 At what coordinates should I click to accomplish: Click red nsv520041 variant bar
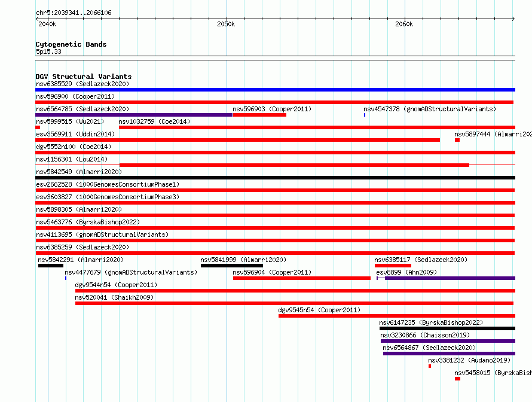(x=294, y=303)
